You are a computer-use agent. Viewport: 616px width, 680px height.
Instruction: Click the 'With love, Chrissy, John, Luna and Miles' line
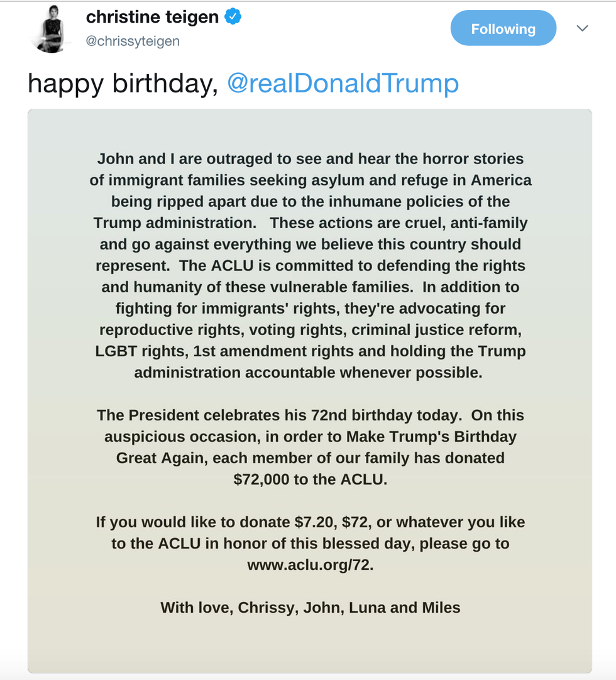(310, 608)
